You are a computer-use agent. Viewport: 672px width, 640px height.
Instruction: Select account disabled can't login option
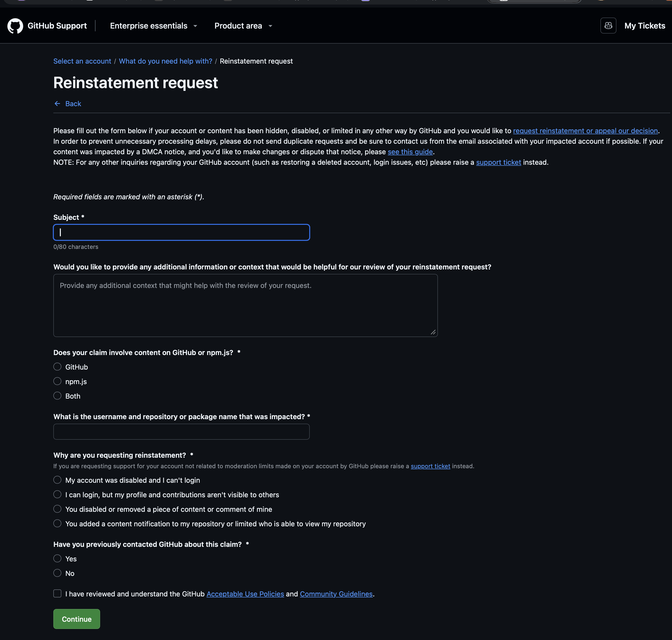[x=57, y=480]
